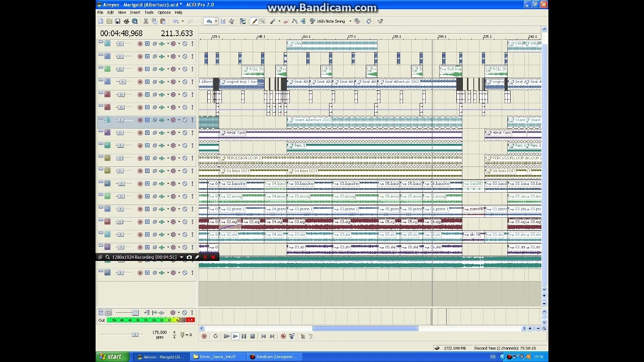Click the Envelope tool icon

pos(295,21)
